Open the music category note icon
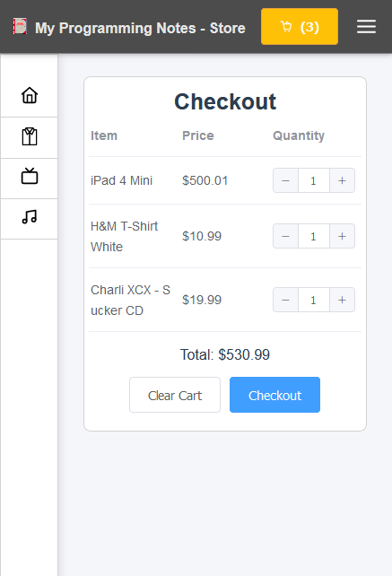392x576 pixels. point(30,217)
